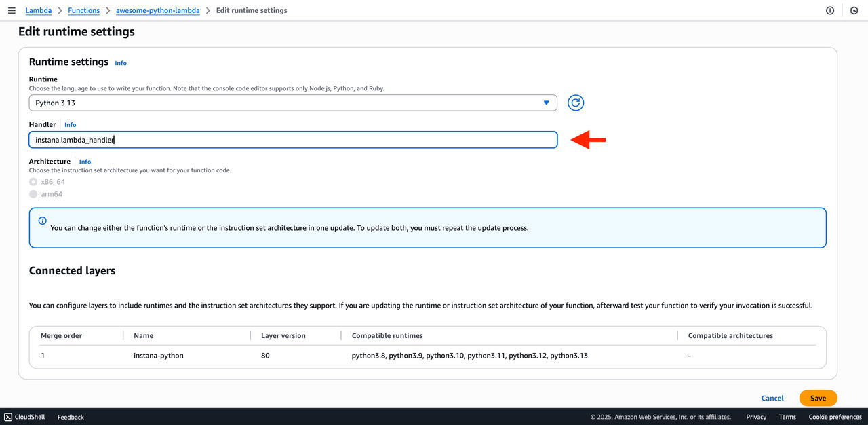Image resolution: width=868 pixels, height=425 pixels.
Task: Open Cookie preferences in the footer
Action: [x=835, y=417]
